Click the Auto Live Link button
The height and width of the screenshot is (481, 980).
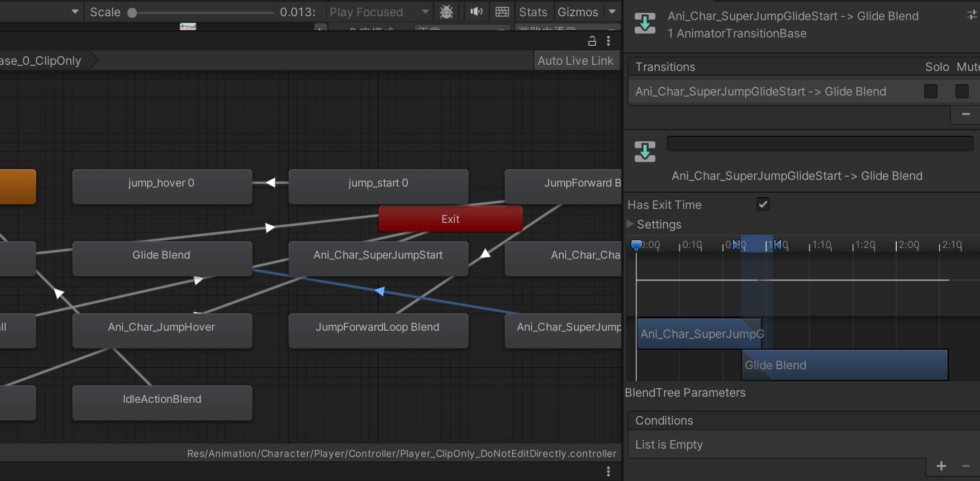coord(575,60)
